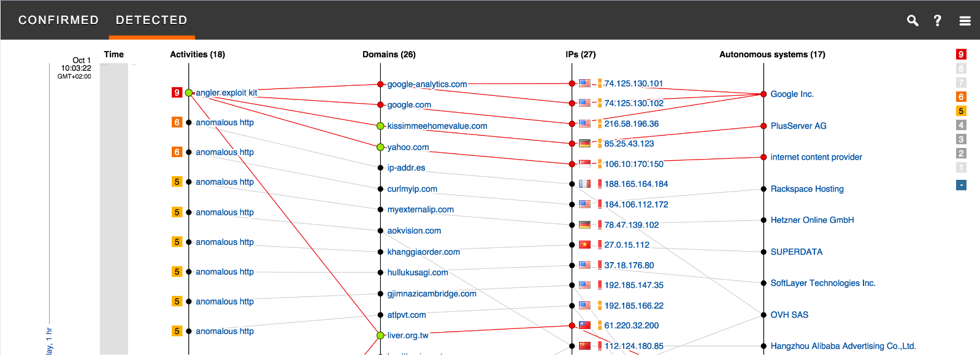Open the Hetzner Online GmbH link
Viewport: 980px width, 356px height.
click(x=812, y=220)
